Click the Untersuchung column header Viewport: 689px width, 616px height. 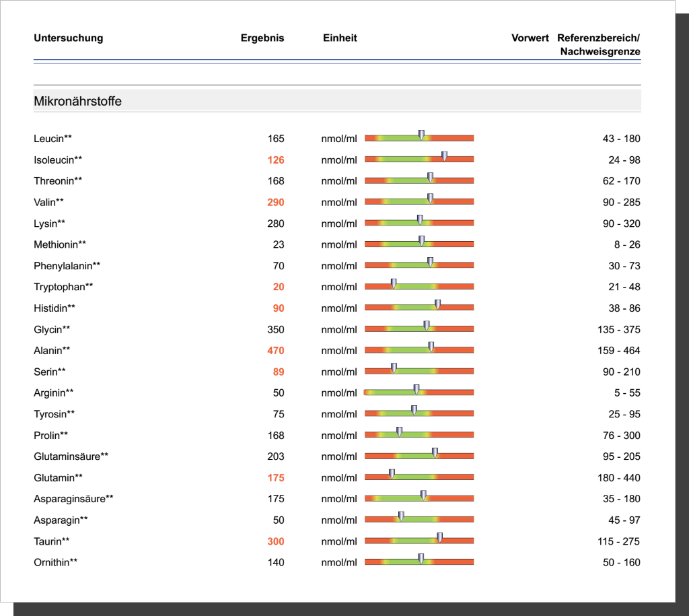[69, 38]
